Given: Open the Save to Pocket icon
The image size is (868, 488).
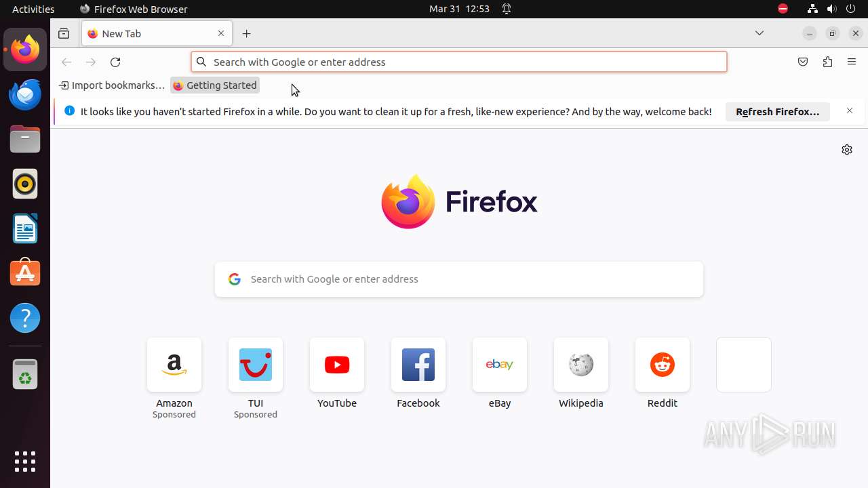Looking at the screenshot, I should tap(803, 62).
